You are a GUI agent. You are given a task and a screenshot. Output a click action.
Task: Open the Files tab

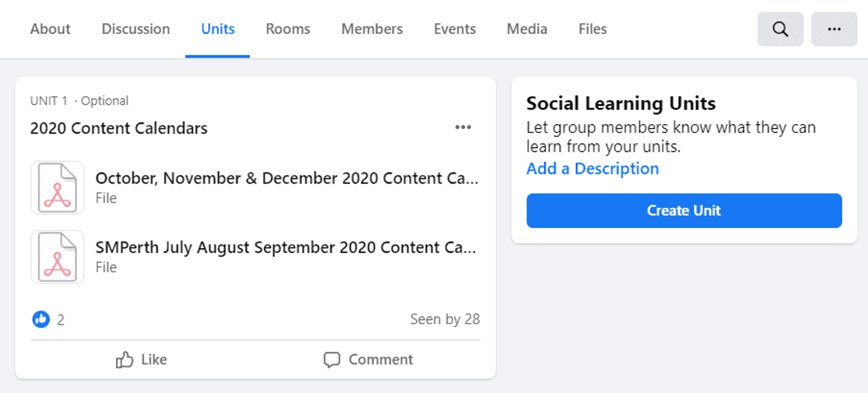592,29
